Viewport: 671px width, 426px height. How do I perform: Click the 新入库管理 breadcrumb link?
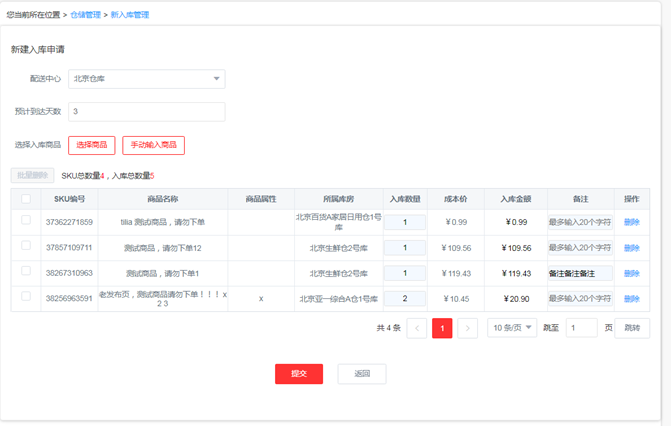[129, 16]
